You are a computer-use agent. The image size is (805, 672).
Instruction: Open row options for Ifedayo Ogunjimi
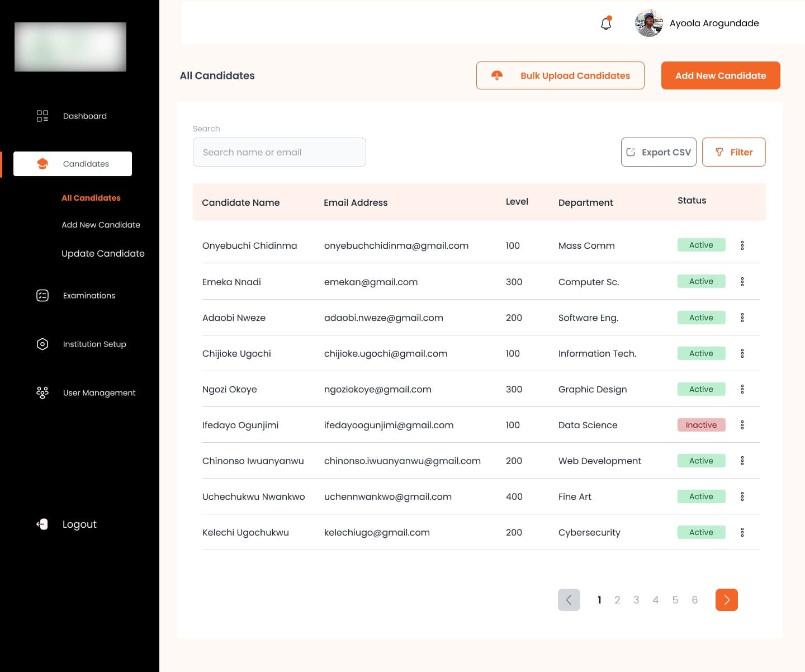pyautogui.click(x=742, y=425)
